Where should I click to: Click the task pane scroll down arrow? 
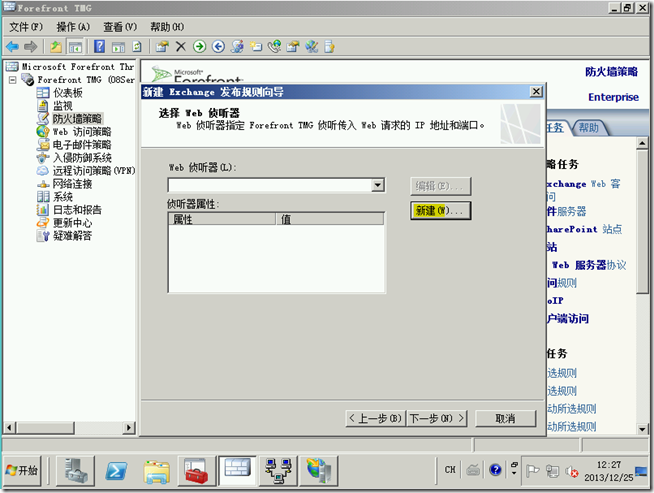click(x=642, y=428)
